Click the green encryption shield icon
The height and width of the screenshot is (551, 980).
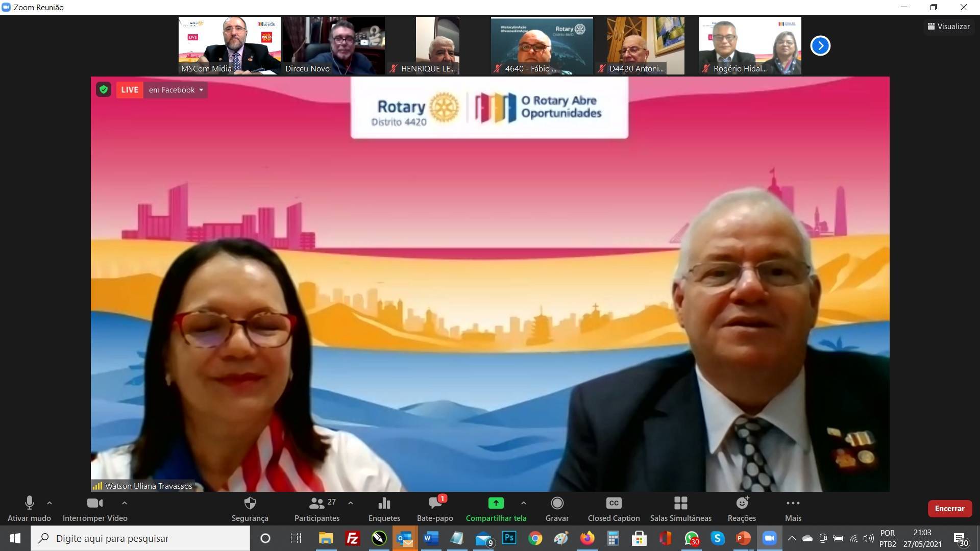tap(104, 90)
